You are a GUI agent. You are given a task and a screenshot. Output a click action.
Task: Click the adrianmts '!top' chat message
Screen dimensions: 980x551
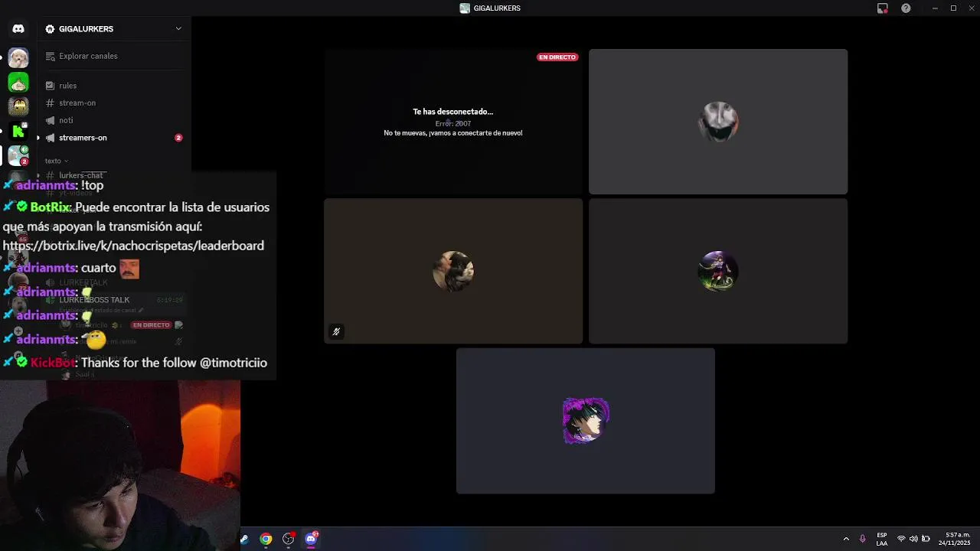pos(54,185)
